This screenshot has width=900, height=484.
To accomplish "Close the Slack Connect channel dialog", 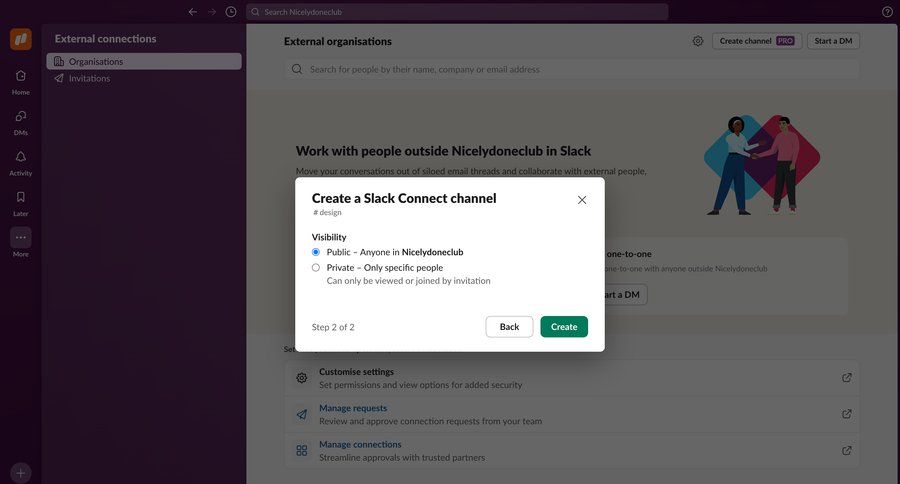I will [582, 200].
